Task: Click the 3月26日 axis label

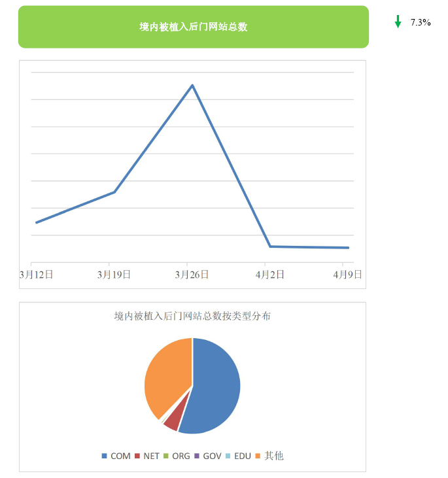Action: (192, 275)
